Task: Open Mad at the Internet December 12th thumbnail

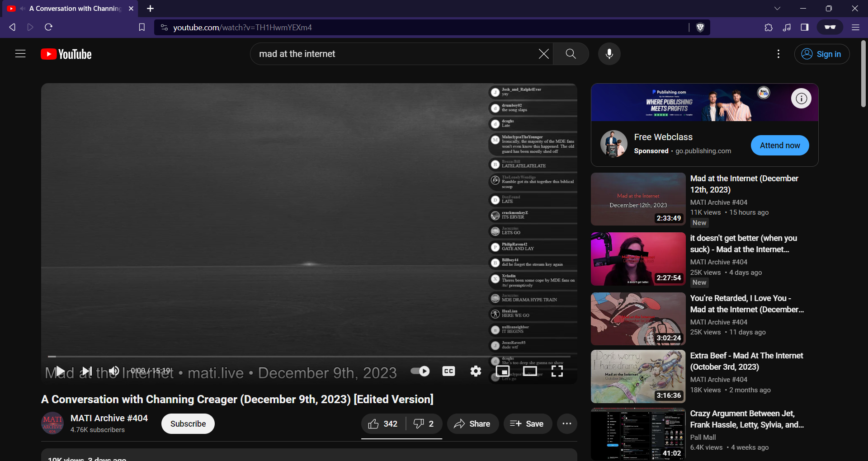Action: point(638,199)
